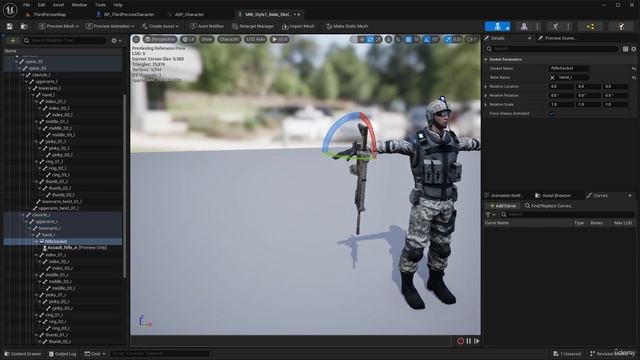Image resolution: width=640 pixels, height=360 pixels.
Task: Open the camera speed control
Action: coord(471,39)
